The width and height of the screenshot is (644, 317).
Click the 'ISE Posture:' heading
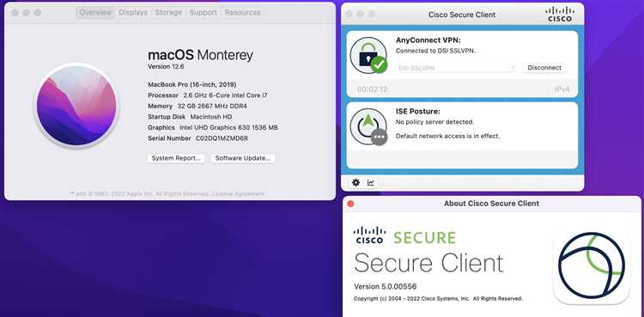(417, 112)
